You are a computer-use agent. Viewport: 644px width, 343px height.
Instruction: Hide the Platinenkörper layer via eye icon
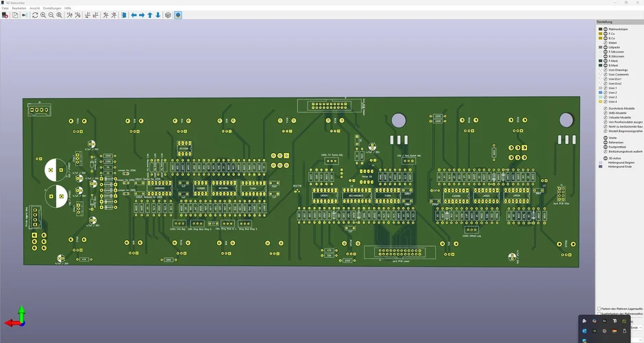click(x=606, y=29)
